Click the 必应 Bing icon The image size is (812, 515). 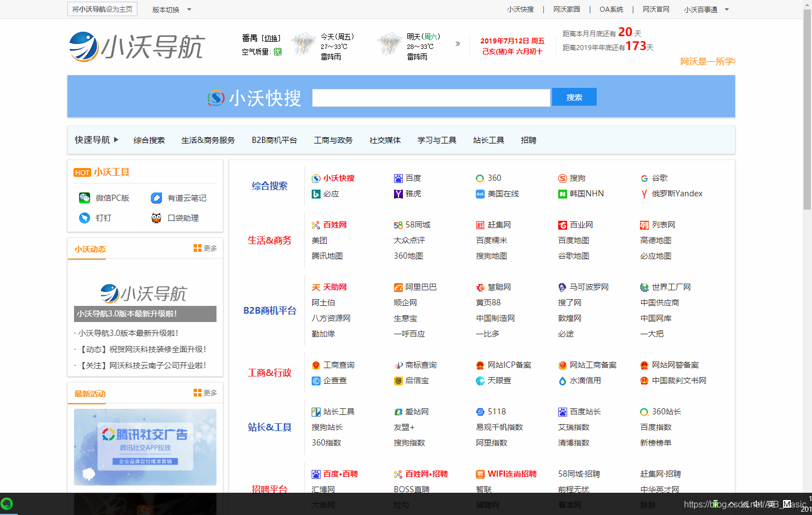pyautogui.click(x=316, y=194)
